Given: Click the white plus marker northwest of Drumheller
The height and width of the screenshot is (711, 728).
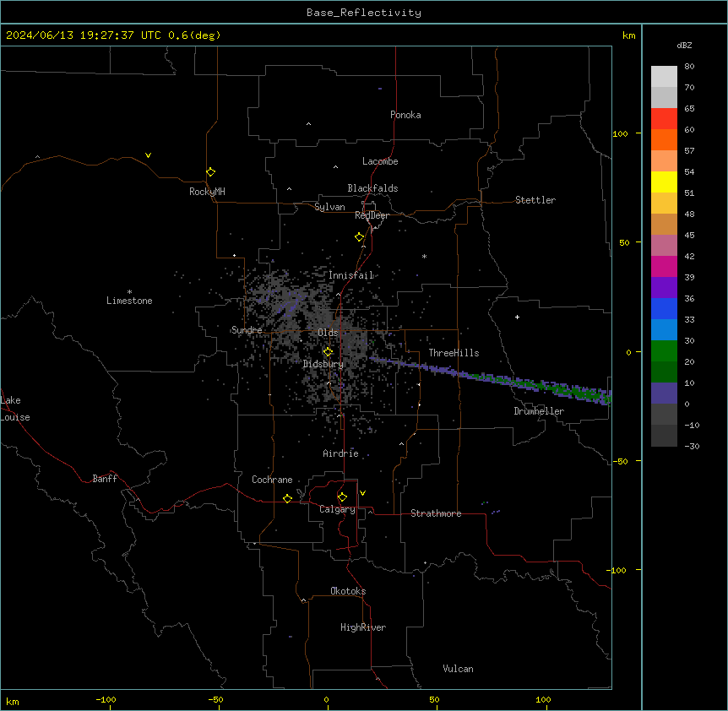Looking at the screenshot, I should pyautogui.click(x=517, y=317).
